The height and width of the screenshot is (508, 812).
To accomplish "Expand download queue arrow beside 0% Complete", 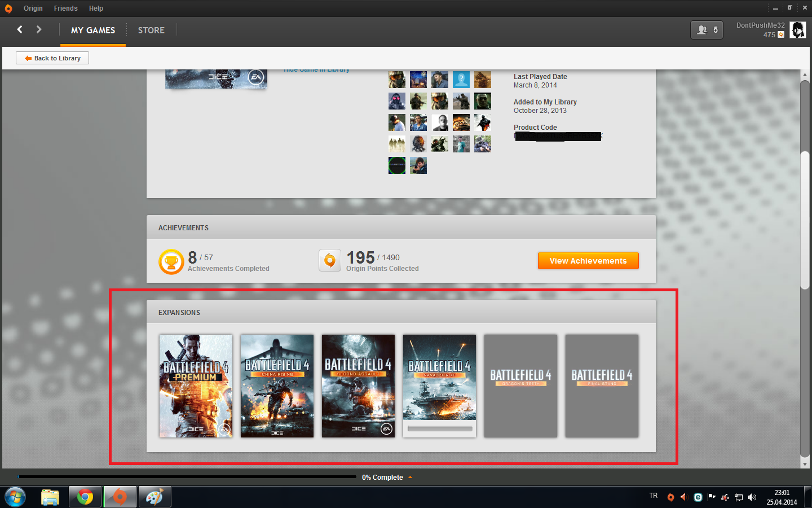I will click(x=411, y=478).
